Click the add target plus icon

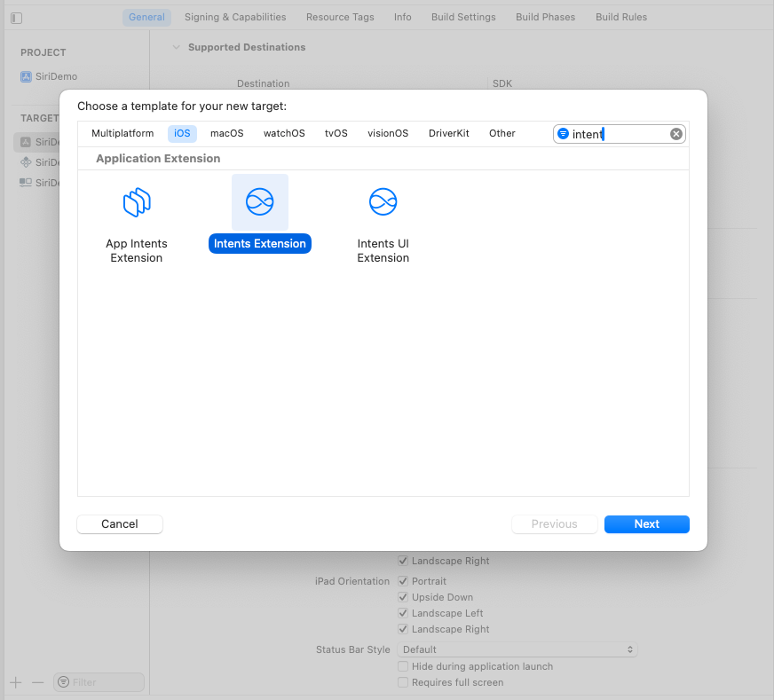click(14, 682)
